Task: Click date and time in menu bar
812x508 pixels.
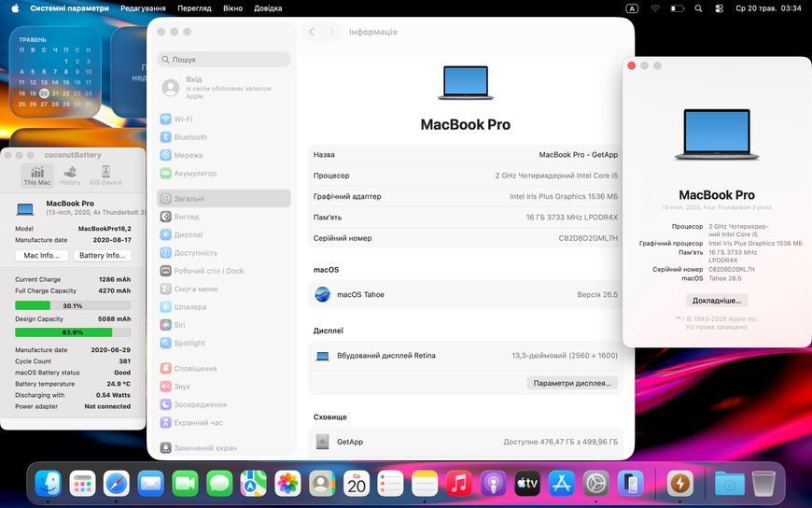Action: [768, 8]
